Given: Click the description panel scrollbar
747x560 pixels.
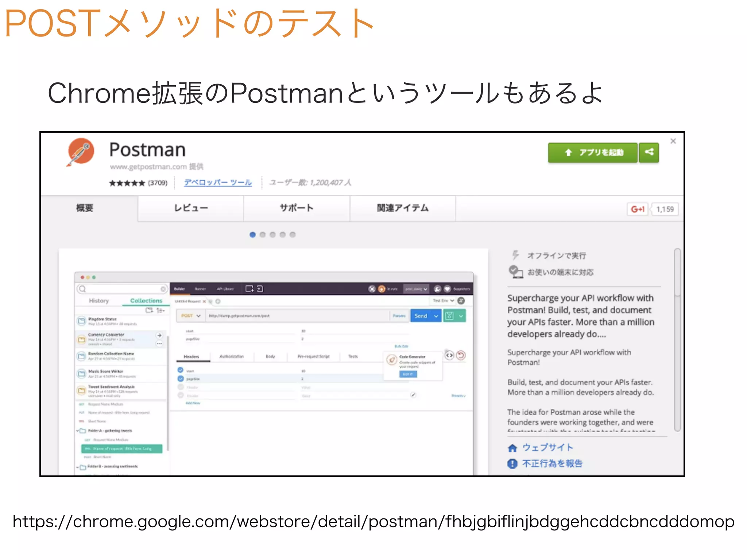Looking at the screenshot, I should (x=677, y=272).
